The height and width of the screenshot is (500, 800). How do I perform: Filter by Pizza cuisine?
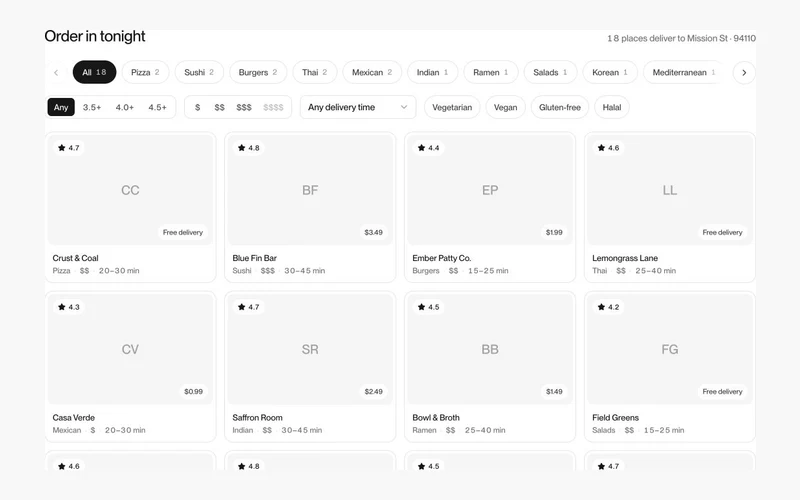pyautogui.click(x=145, y=72)
